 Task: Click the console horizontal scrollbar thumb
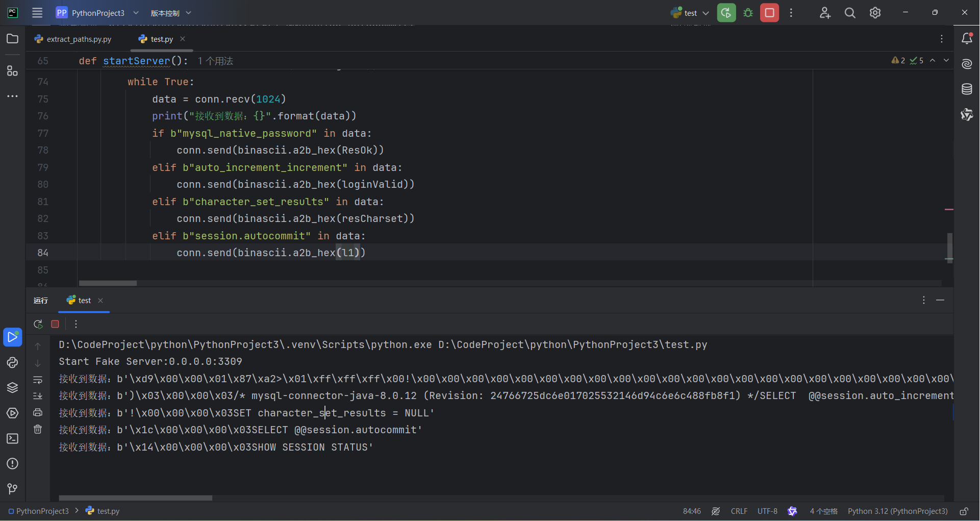pos(135,498)
